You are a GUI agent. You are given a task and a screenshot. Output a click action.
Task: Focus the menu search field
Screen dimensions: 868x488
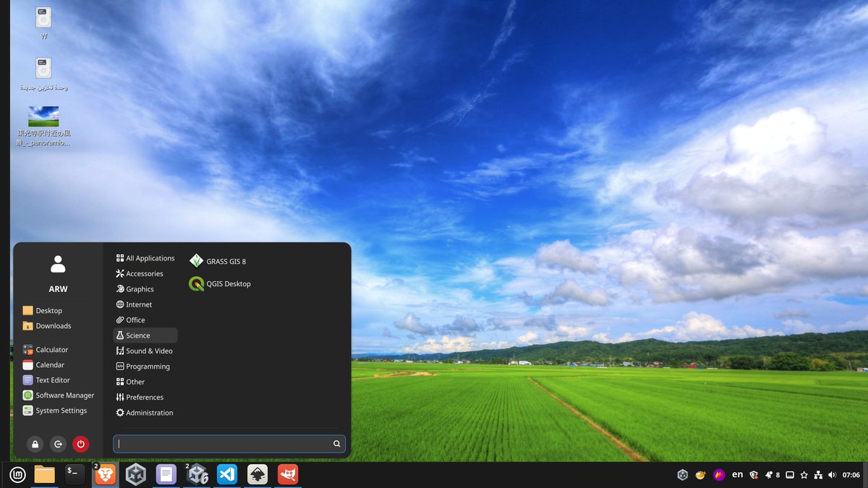(x=229, y=444)
